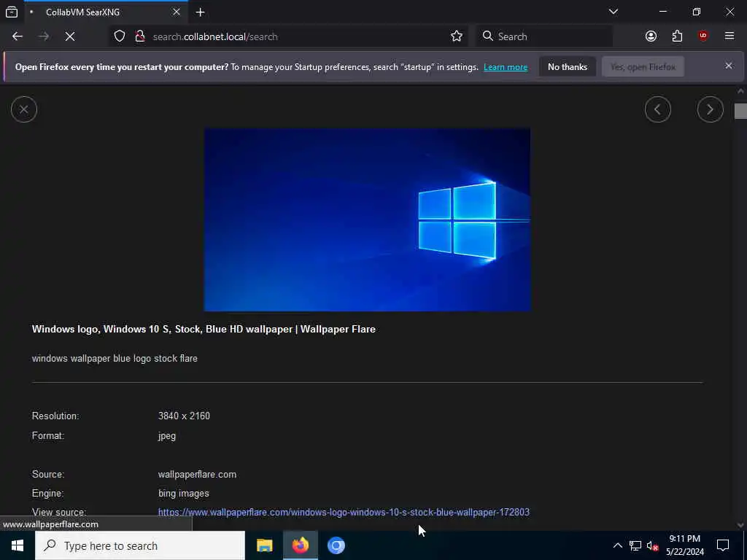Click format value jpeg

[x=167, y=436]
